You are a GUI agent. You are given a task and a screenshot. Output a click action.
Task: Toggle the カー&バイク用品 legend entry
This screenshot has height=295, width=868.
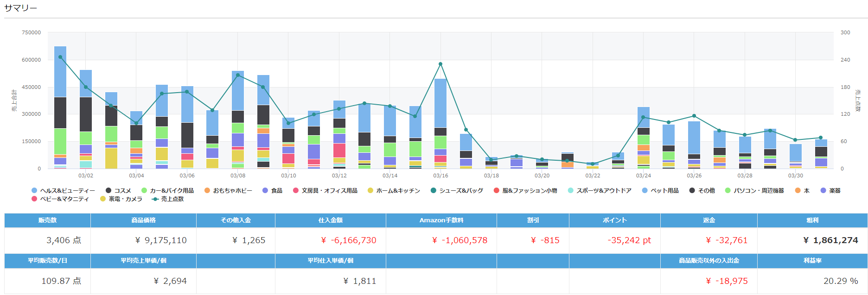point(168,191)
